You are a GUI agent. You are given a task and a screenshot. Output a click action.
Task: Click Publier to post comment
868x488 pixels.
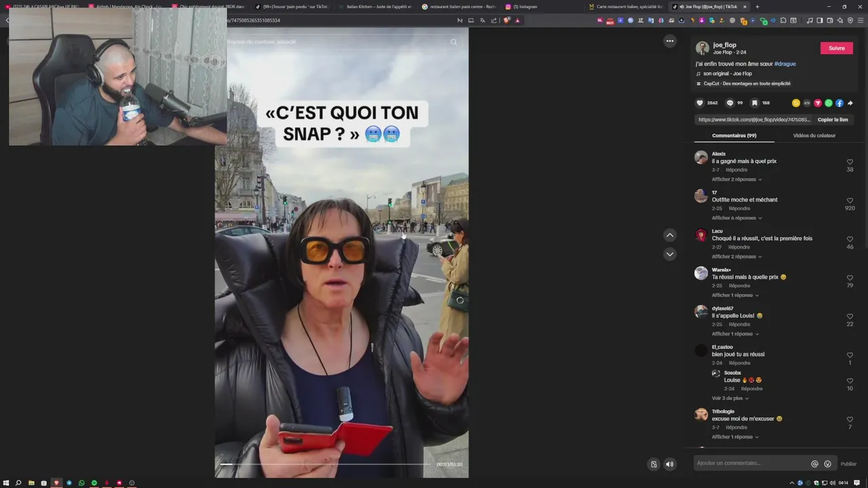pyautogui.click(x=848, y=464)
